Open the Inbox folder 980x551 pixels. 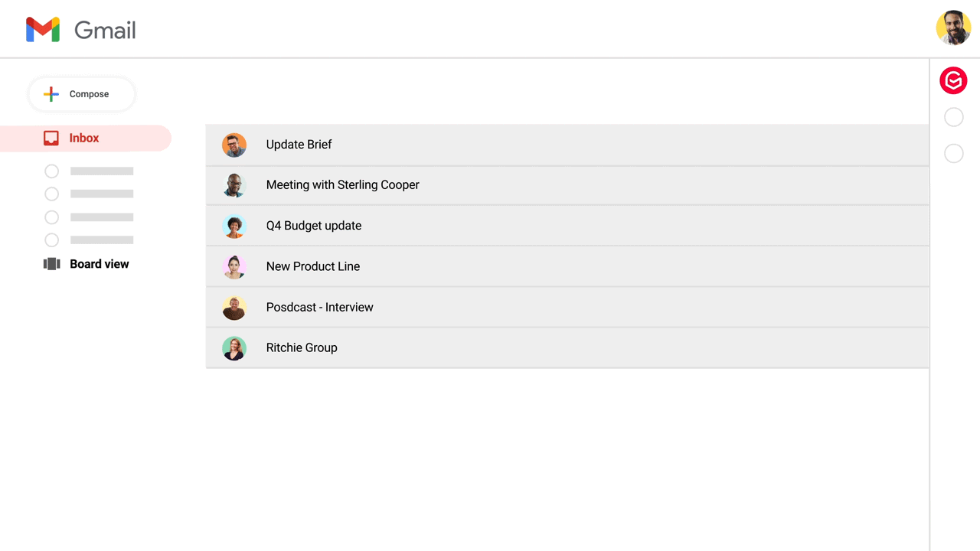click(x=84, y=139)
